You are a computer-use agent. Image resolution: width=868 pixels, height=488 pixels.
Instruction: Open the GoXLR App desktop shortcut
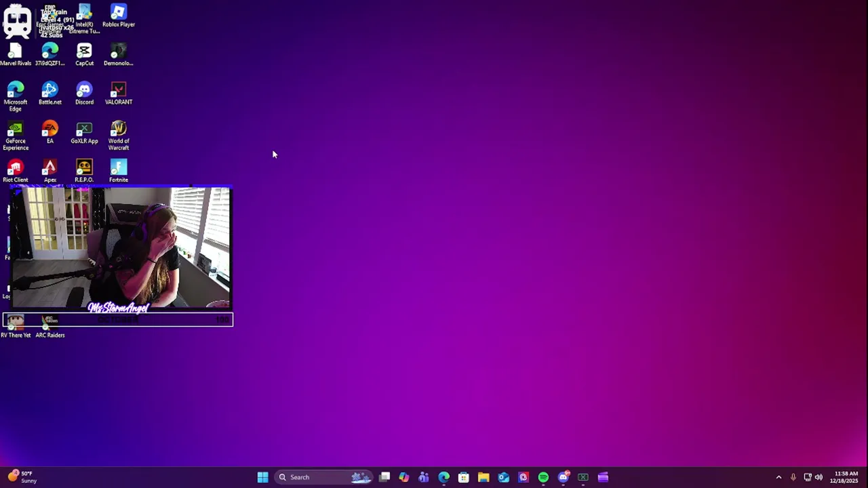click(84, 132)
